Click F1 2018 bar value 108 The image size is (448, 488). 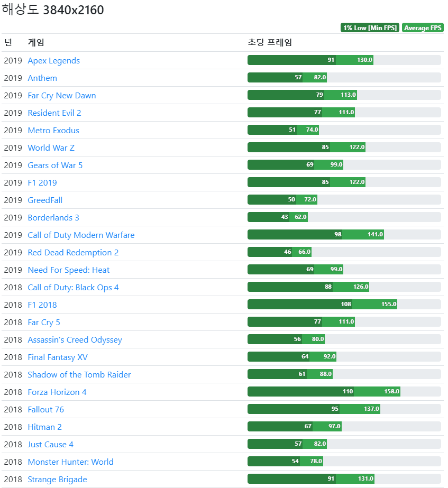coord(346,304)
